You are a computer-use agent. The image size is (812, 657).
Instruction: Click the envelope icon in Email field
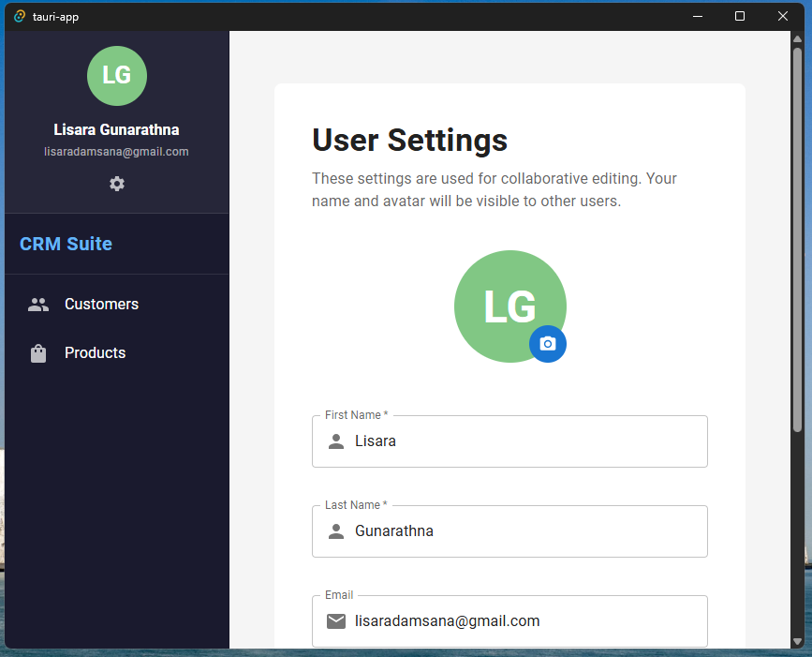click(x=336, y=620)
